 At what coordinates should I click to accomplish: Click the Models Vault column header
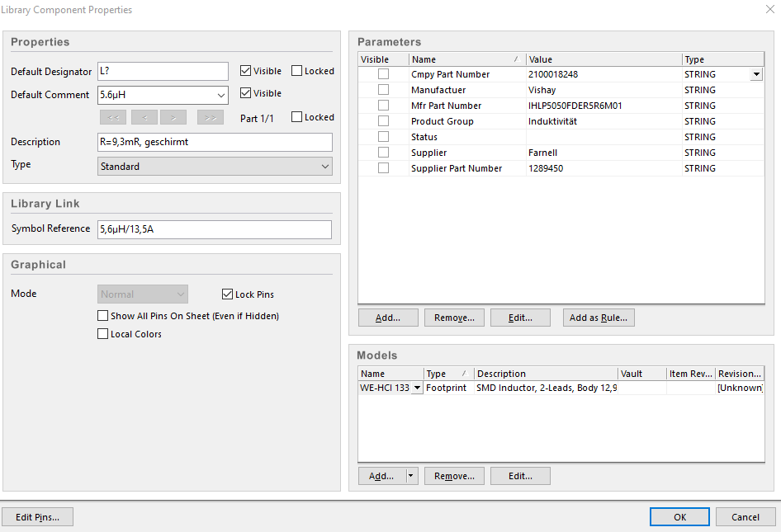tap(642, 374)
